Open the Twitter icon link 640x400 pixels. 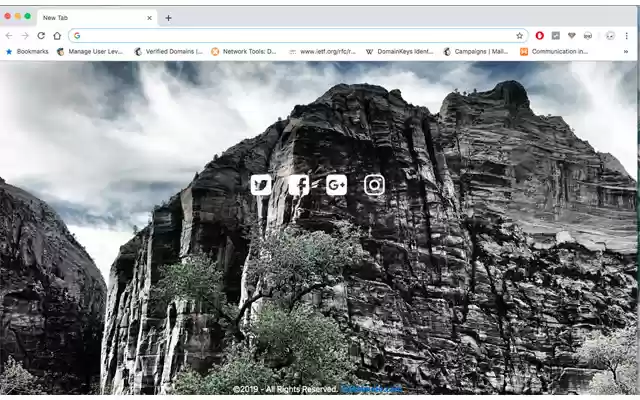(x=261, y=185)
